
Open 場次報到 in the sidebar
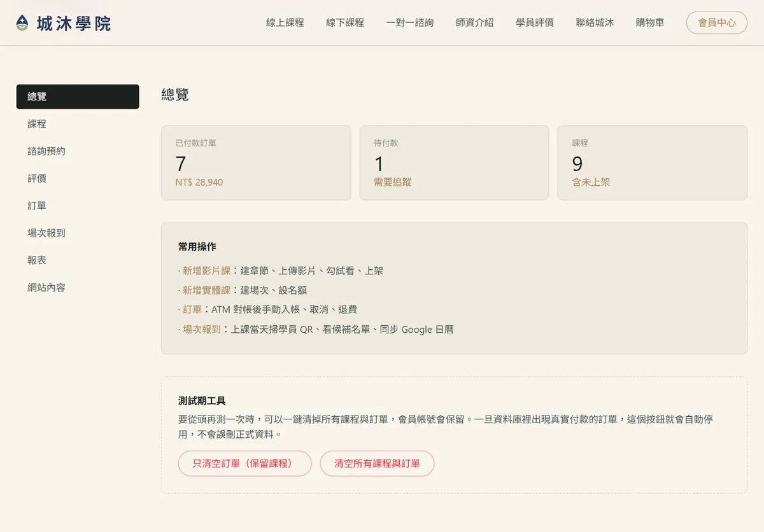(78, 234)
